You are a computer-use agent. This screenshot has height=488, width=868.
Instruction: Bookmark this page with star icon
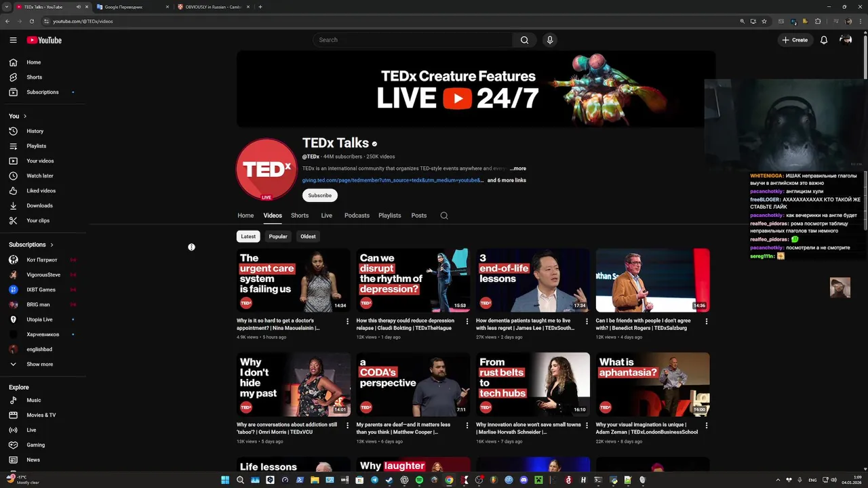764,21
